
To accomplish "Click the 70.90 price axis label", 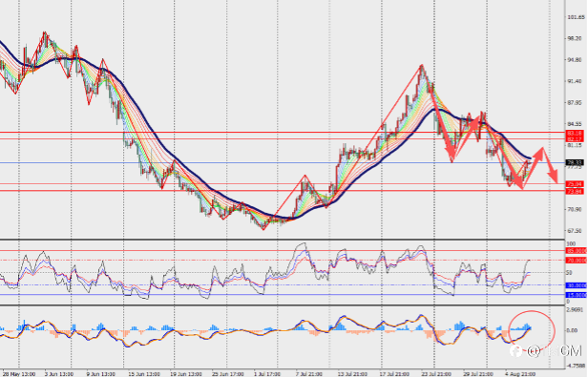I will pos(576,209).
